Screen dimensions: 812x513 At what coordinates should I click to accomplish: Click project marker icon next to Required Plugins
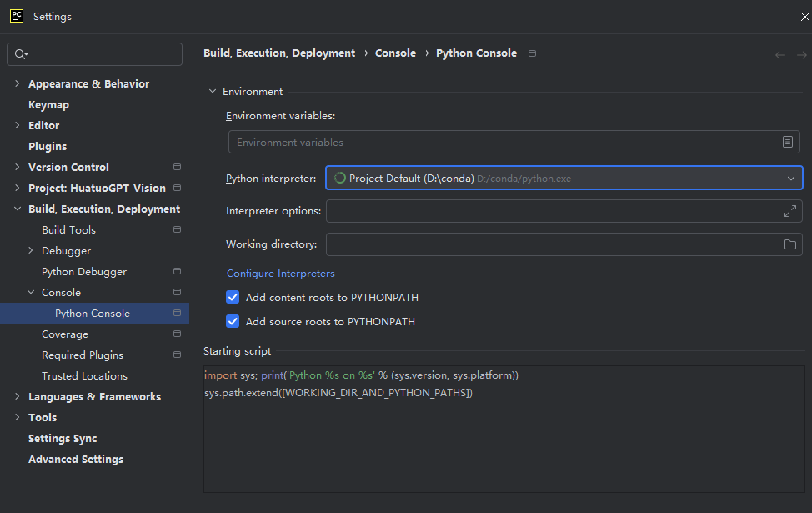(177, 355)
